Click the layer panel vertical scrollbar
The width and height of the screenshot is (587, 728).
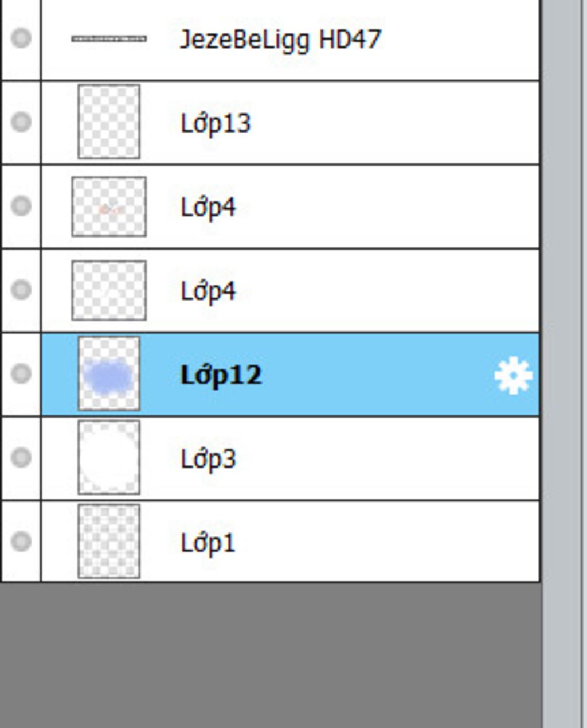tap(564, 364)
